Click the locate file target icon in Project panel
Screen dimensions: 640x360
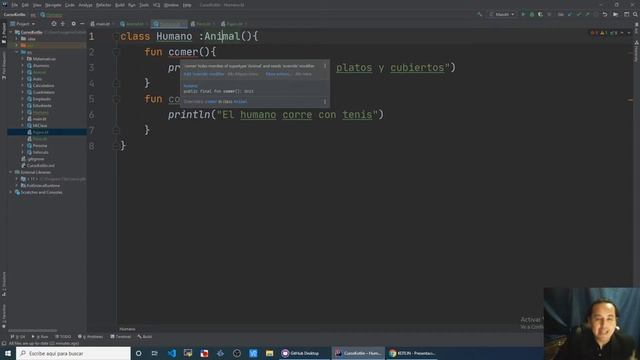pyautogui.click(x=54, y=24)
